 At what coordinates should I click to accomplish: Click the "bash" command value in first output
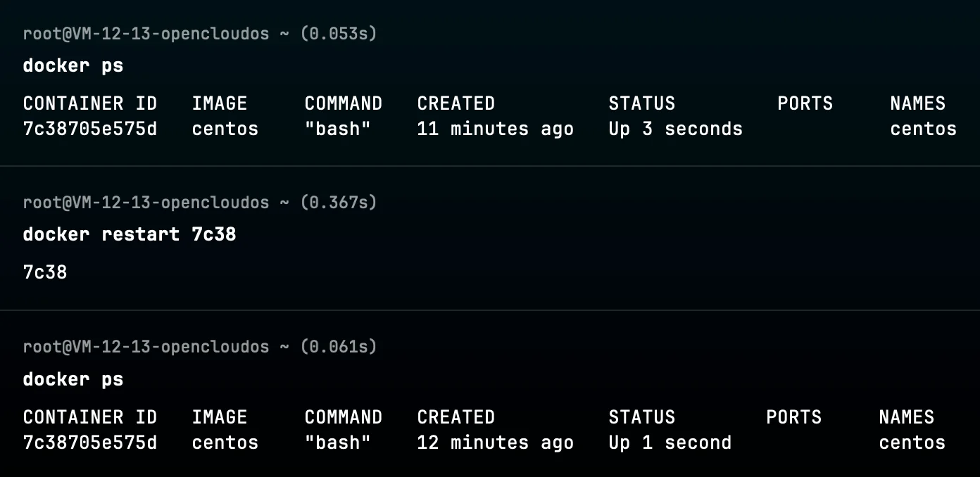point(338,129)
